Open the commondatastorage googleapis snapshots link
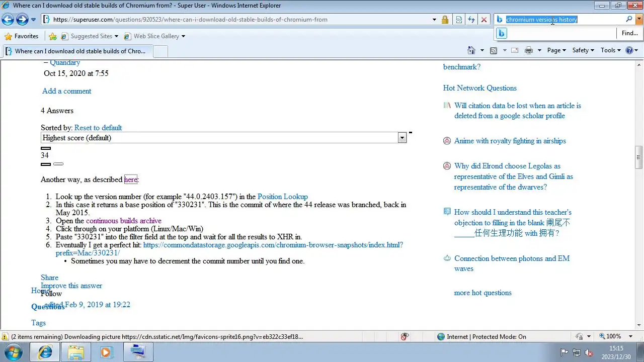This screenshot has width=644, height=362. pyautogui.click(x=229, y=249)
